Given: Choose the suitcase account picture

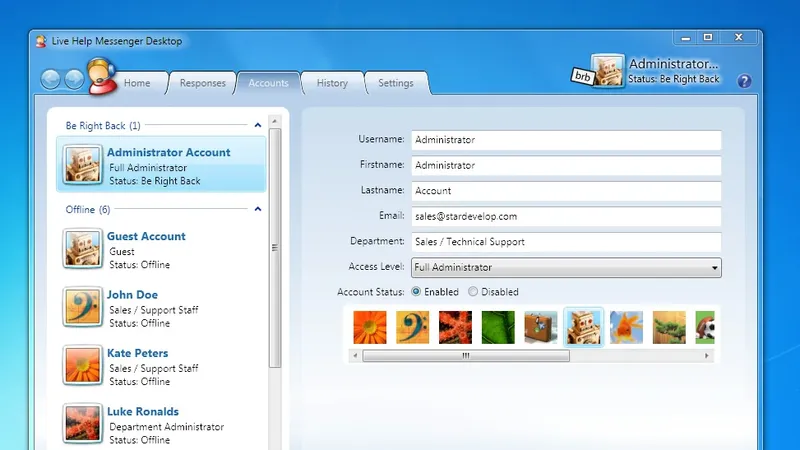Looking at the screenshot, I should pos(541,327).
